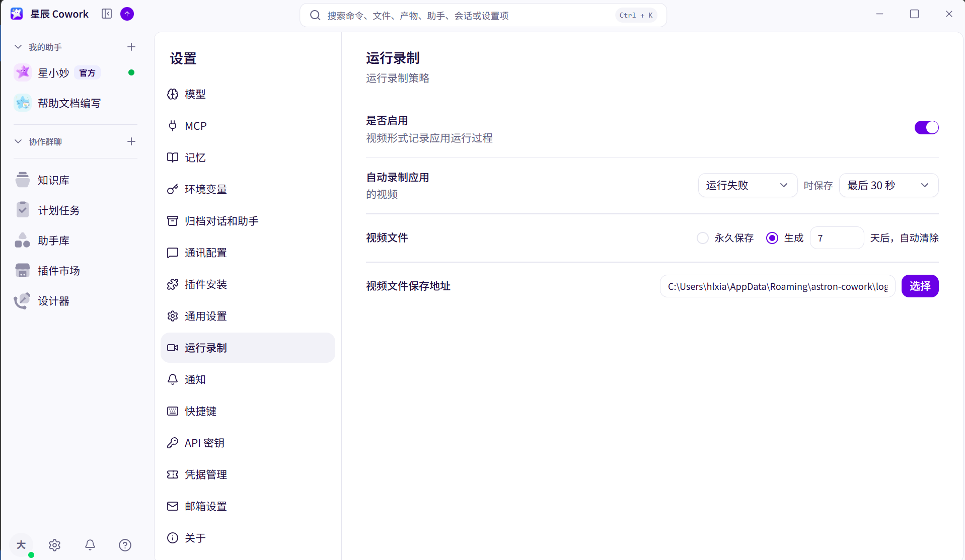This screenshot has height=560, width=965.
Task: Click the 选择 button for save path
Action: pyautogui.click(x=920, y=286)
